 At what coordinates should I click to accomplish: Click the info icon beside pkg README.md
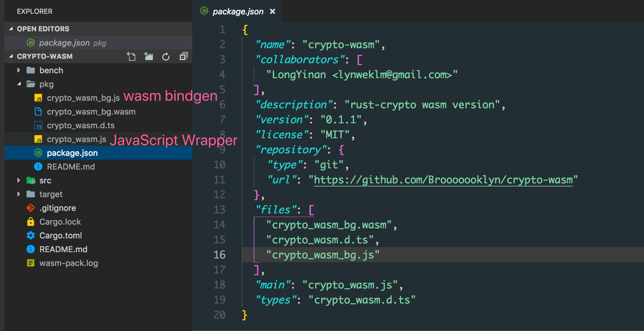point(38,167)
